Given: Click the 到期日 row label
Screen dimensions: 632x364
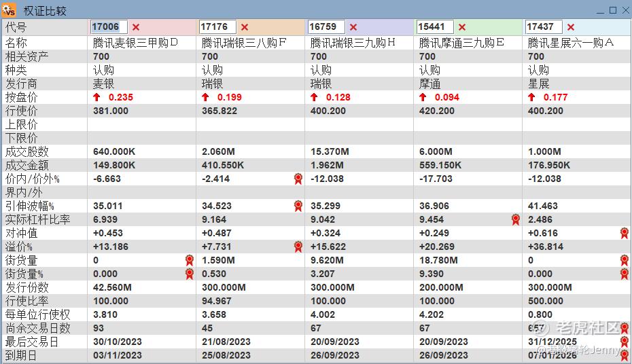Looking at the screenshot, I should 20,356.
